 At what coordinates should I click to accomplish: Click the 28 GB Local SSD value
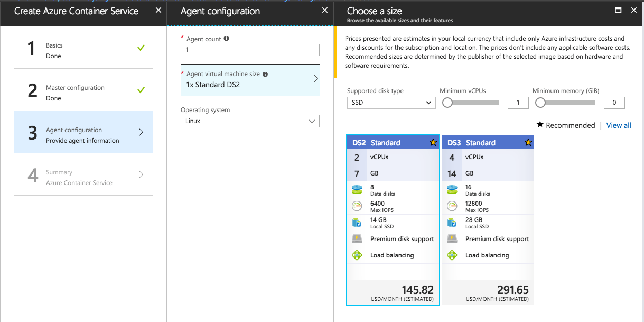tap(474, 220)
